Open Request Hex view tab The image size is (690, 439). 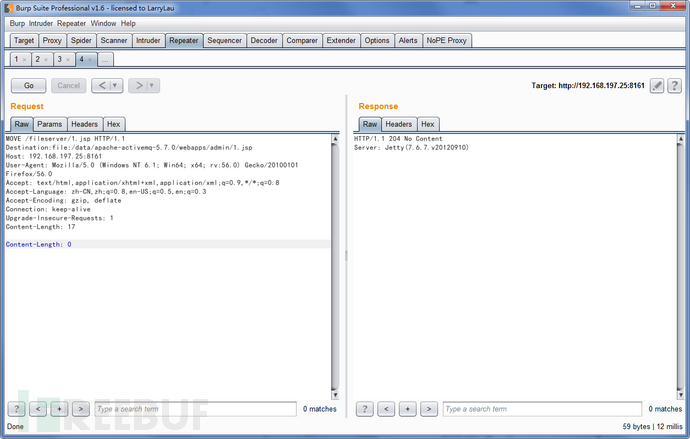pyautogui.click(x=114, y=124)
